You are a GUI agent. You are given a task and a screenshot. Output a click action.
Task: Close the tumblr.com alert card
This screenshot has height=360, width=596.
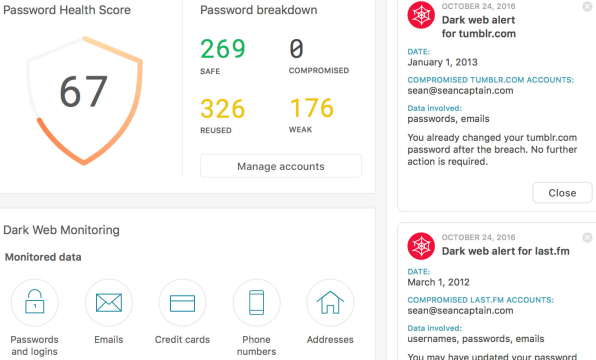562,193
